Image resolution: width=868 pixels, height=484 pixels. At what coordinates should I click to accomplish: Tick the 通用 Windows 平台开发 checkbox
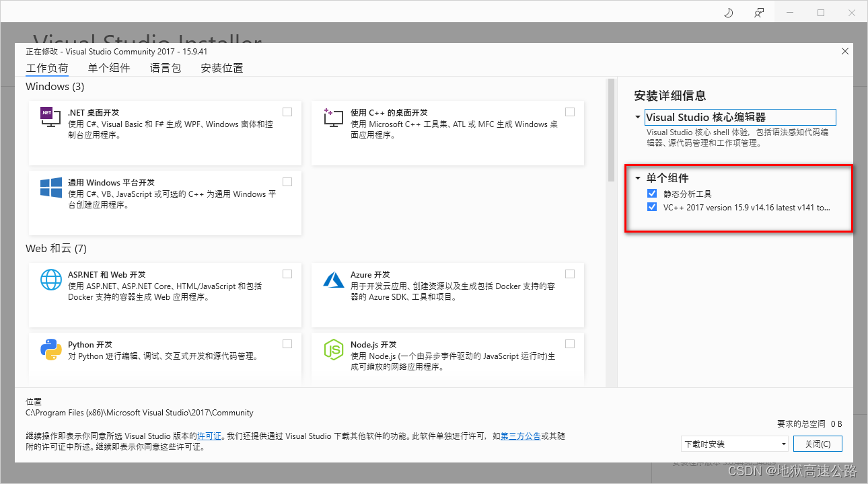tap(287, 182)
